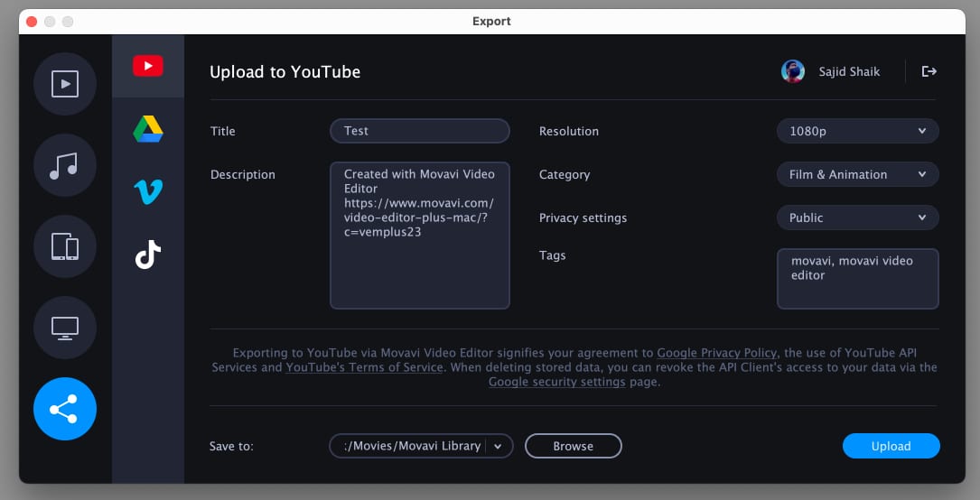The width and height of the screenshot is (980, 500).
Task: Click the Sajid Shaik account name
Action: [849, 72]
